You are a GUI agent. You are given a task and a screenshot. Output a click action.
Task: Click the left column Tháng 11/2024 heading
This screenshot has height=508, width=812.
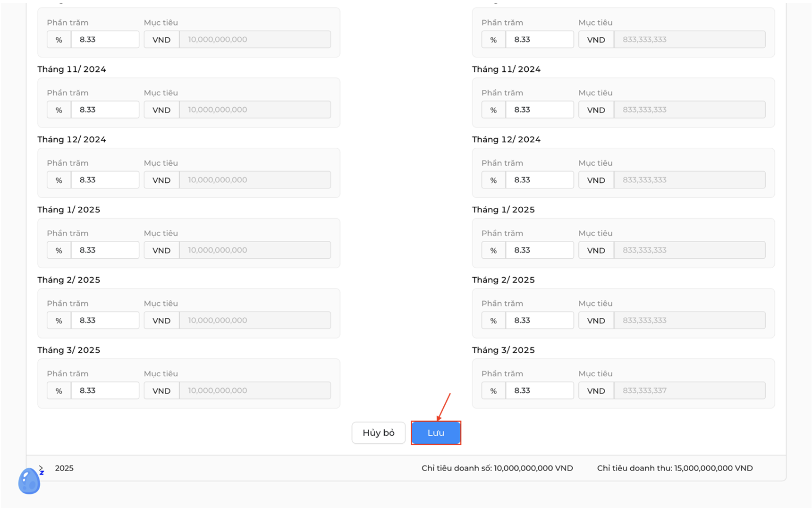[x=72, y=69]
